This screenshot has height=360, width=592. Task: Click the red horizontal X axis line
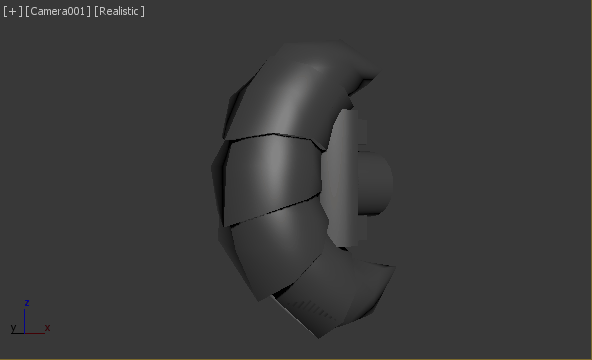(35, 333)
